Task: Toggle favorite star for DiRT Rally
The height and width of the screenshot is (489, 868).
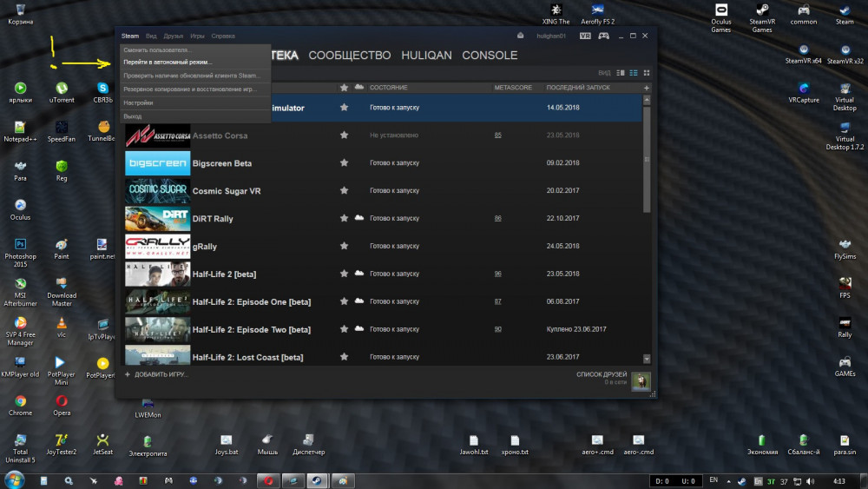Action: [344, 218]
